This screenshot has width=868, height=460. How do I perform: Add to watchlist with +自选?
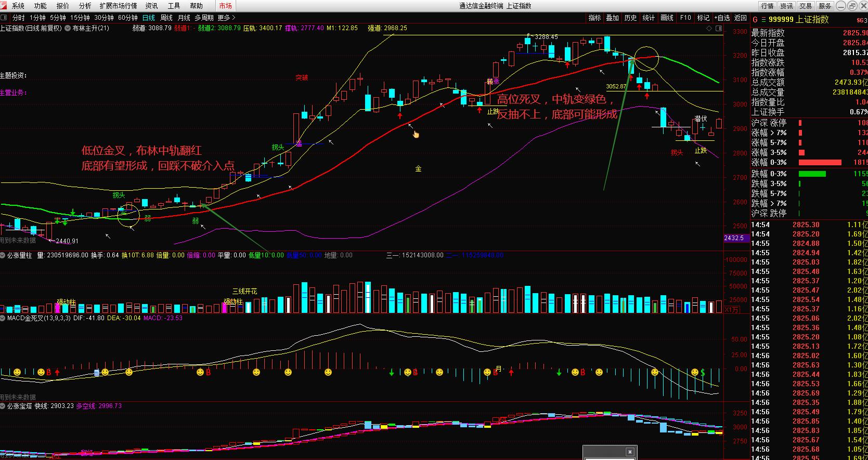(722, 18)
